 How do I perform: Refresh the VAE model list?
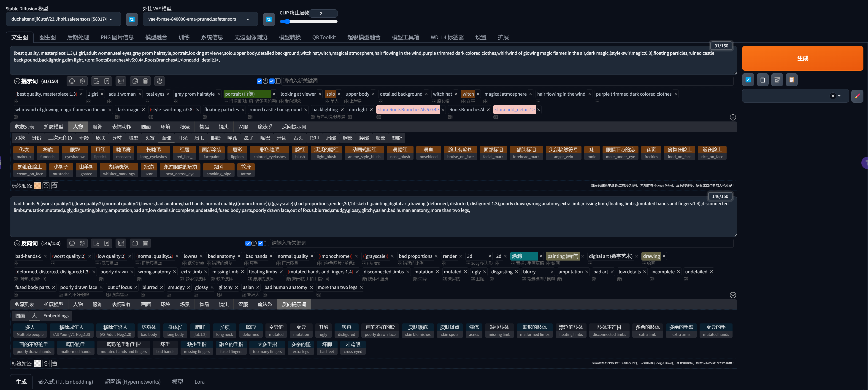[269, 19]
